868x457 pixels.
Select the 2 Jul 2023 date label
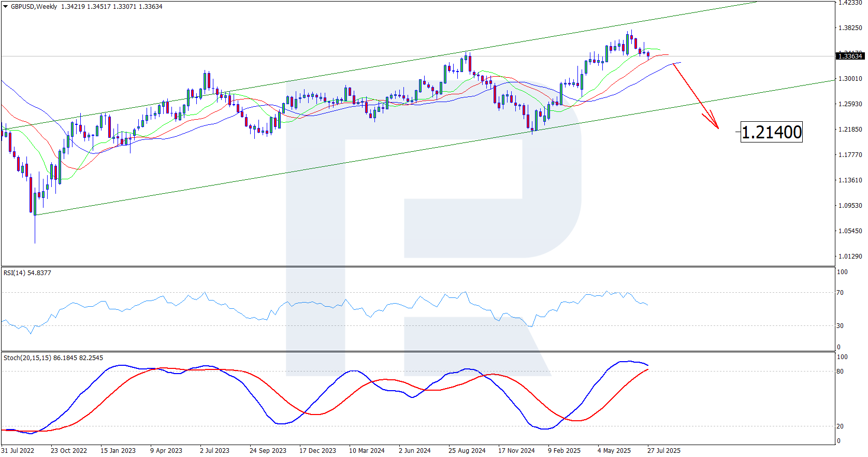click(214, 450)
